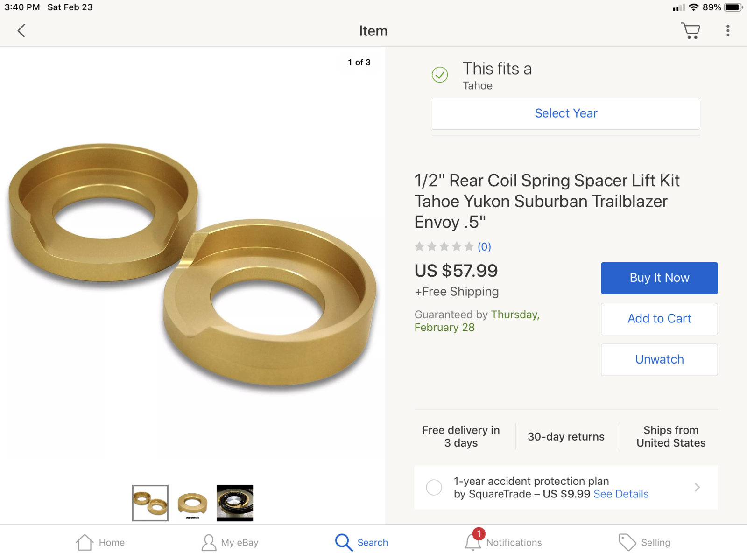
Task: Expand protection plan details chevron
Action: 697,487
